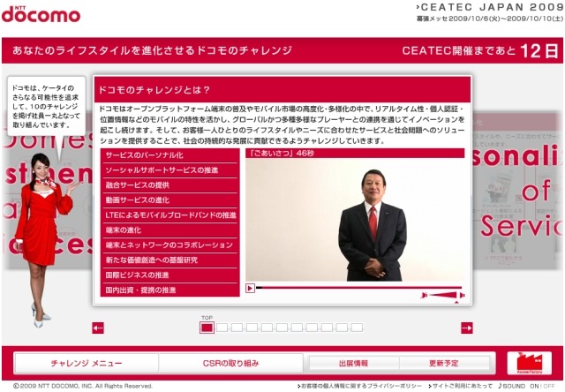Select 国内出資・提携の推進 item

click(170, 290)
